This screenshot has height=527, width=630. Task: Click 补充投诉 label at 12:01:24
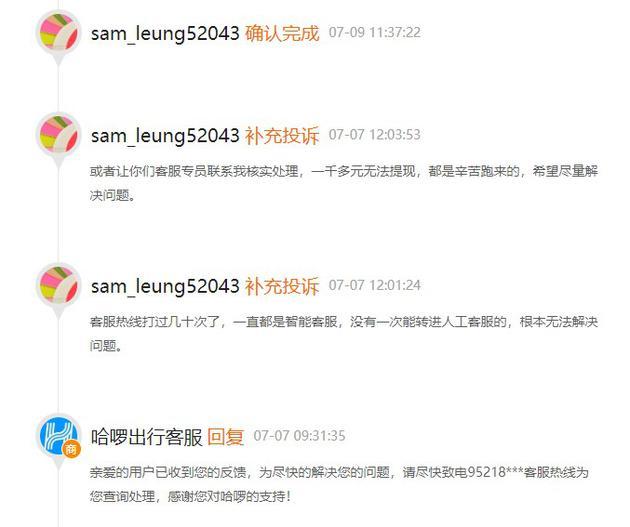click(x=282, y=286)
